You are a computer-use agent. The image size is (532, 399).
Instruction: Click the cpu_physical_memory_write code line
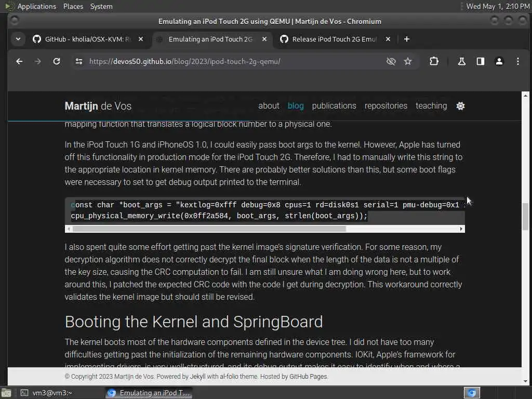(x=219, y=216)
